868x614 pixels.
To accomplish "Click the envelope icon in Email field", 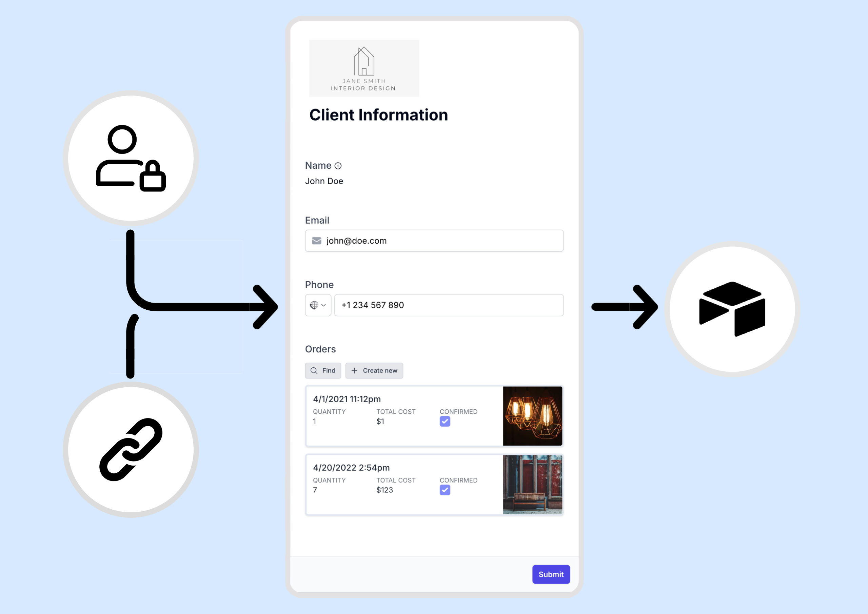I will tap(317, 241).
